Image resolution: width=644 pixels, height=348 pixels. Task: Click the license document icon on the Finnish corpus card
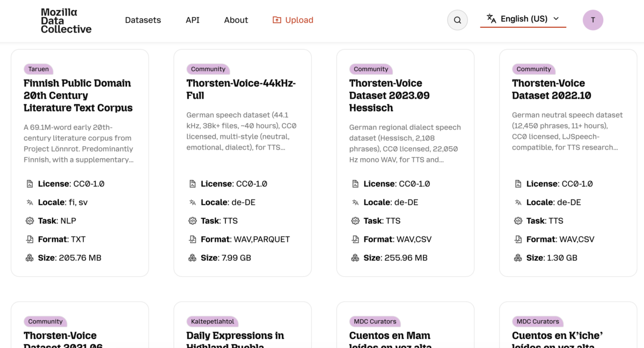click(30, 183)
